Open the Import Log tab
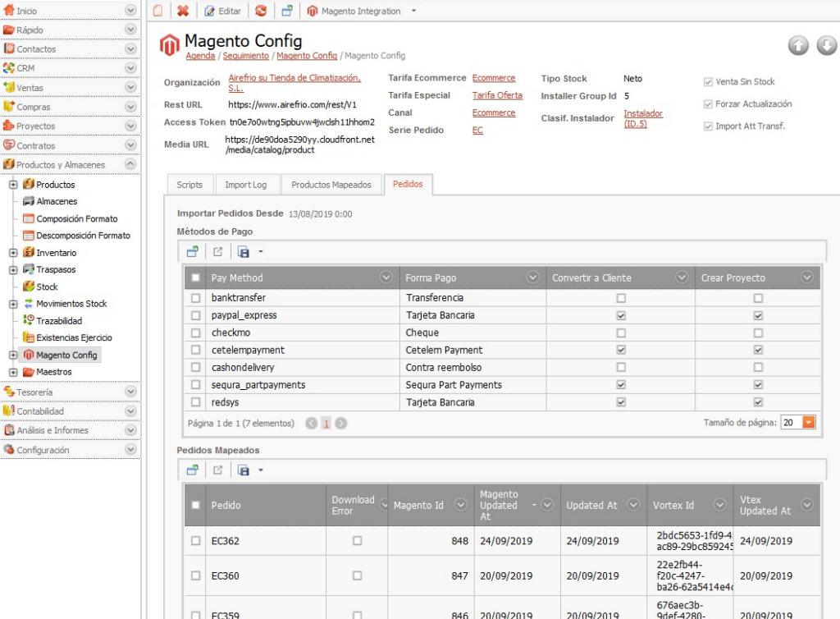The width and height of the screenshot is (840, 619). tap(246, 185)
